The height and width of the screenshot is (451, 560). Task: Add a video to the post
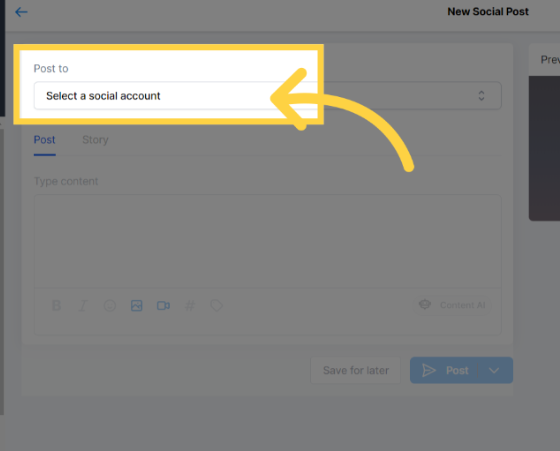click(163, 306)
